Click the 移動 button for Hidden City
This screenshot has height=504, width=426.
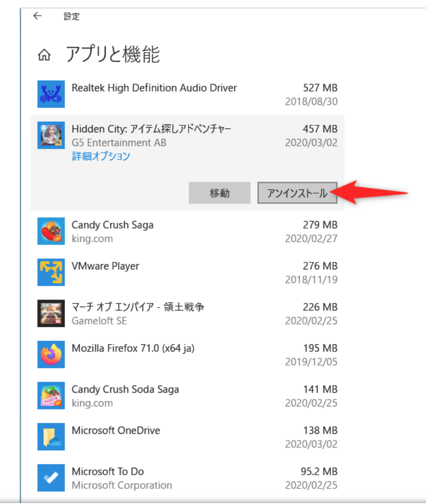click(220, 193)
